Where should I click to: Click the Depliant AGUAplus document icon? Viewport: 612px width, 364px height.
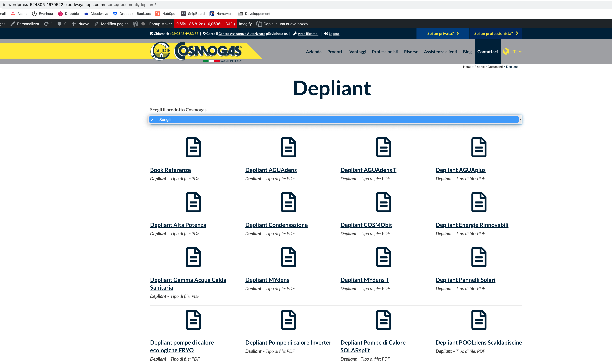[479, 147]
